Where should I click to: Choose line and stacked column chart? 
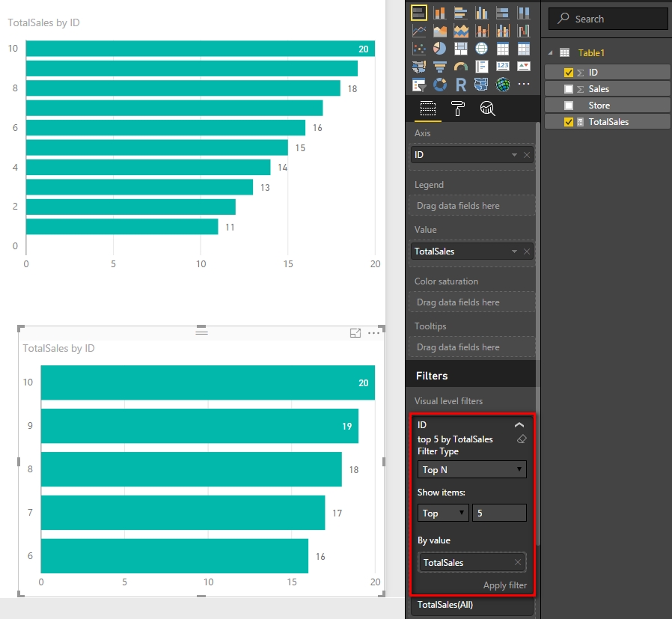[482, 31]
